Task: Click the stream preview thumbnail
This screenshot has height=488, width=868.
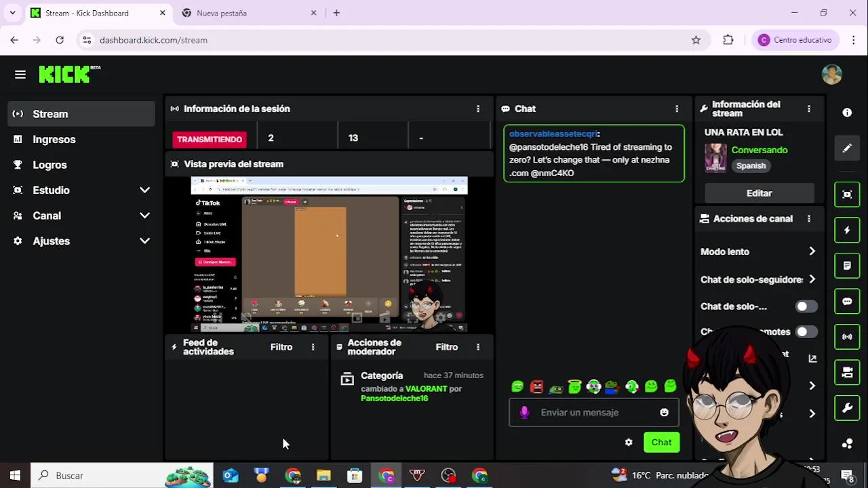Action: click(329, 254)
